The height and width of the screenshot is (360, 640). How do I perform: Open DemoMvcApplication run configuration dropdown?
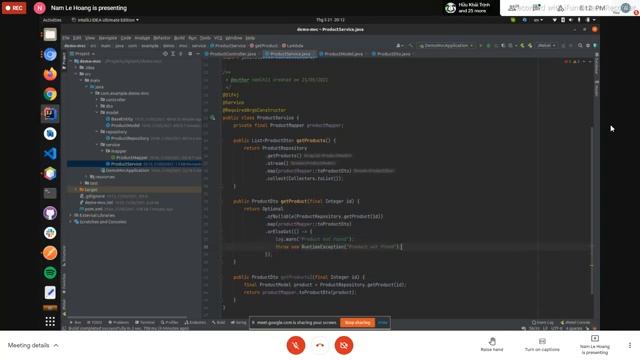(446, 46)
